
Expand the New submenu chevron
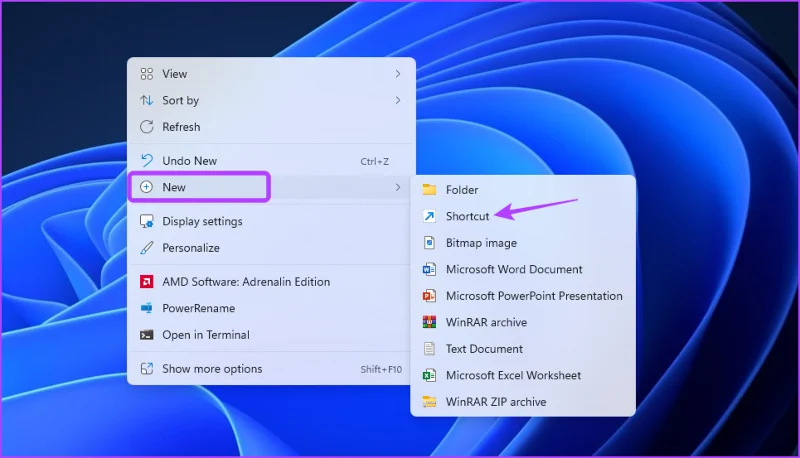pos(397,187)
